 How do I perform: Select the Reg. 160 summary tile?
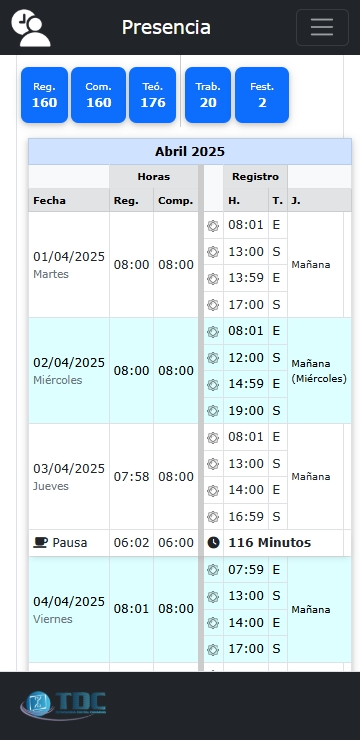pos(44,95)
